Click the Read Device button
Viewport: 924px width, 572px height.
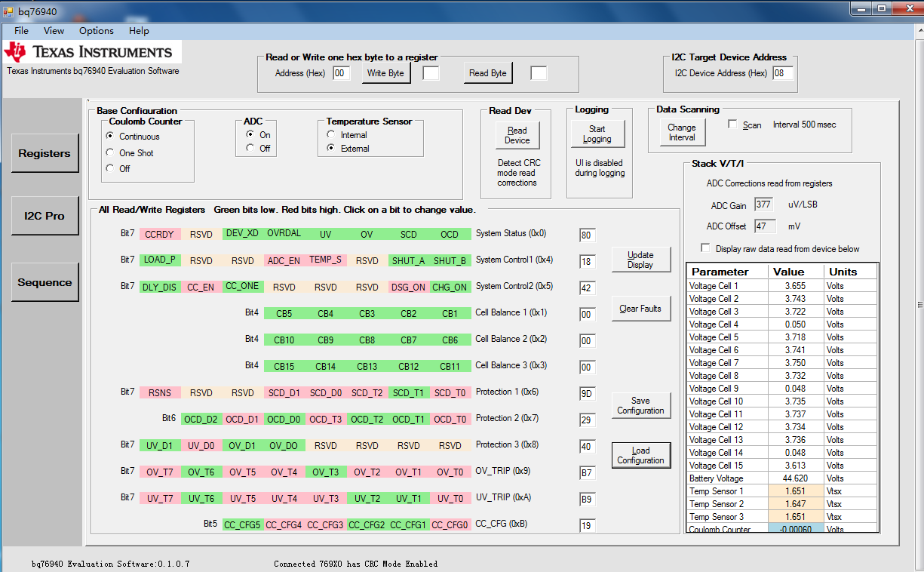[517, 136]
